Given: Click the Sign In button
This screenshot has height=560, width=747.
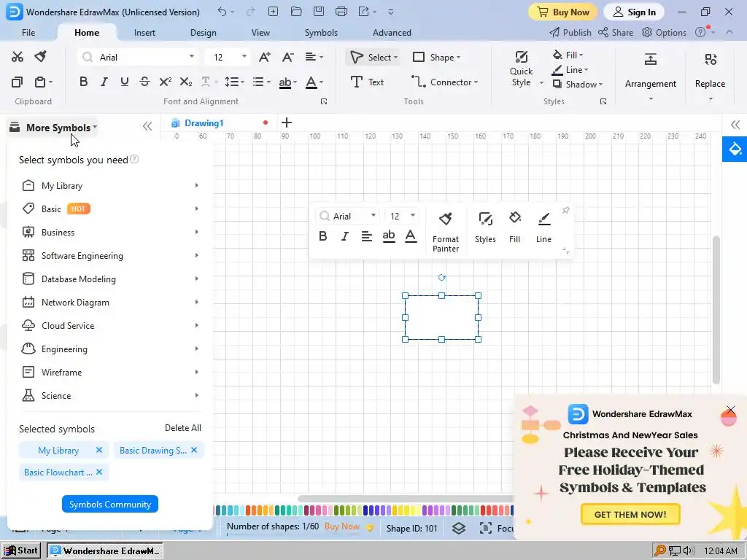Looking at the screenshot, I should coord(634,12).
